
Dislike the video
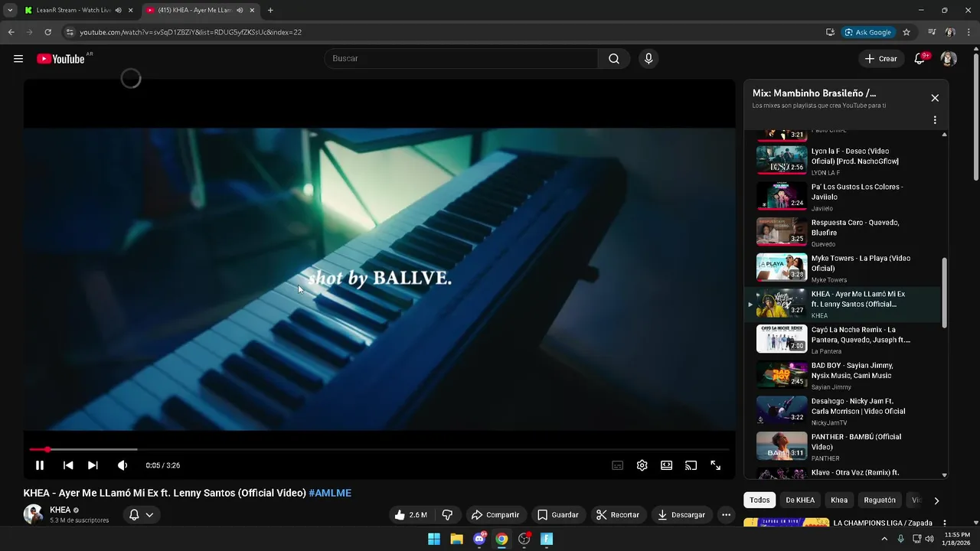pos(448,515)
